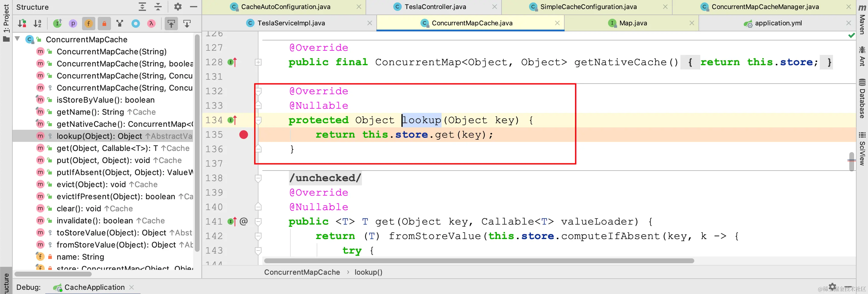
Task: Open Structure panel settings gear
Action: (x=178, y=6)
